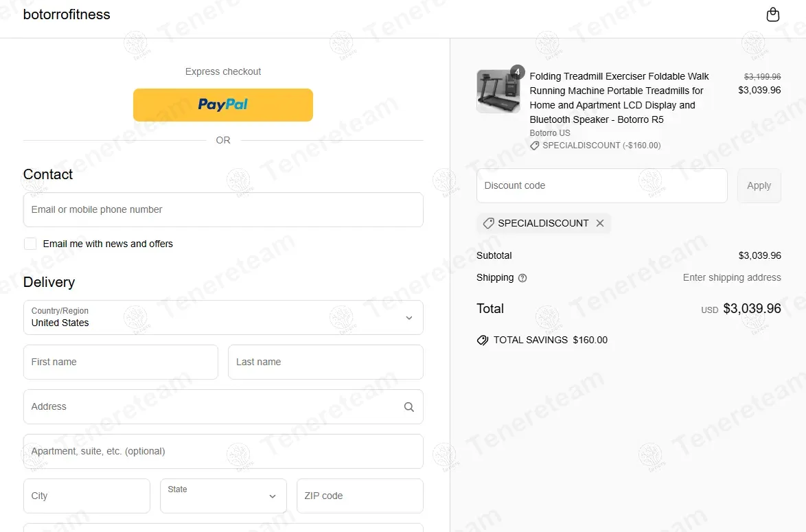Click the Discount code input field
The image size is (806, 532).
(602, 185)
